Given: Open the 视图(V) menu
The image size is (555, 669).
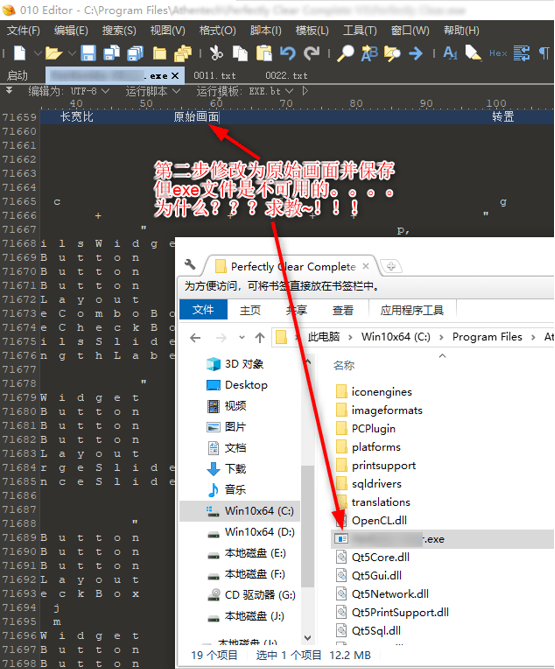Looking at the screenshot, I should [168, 30].
